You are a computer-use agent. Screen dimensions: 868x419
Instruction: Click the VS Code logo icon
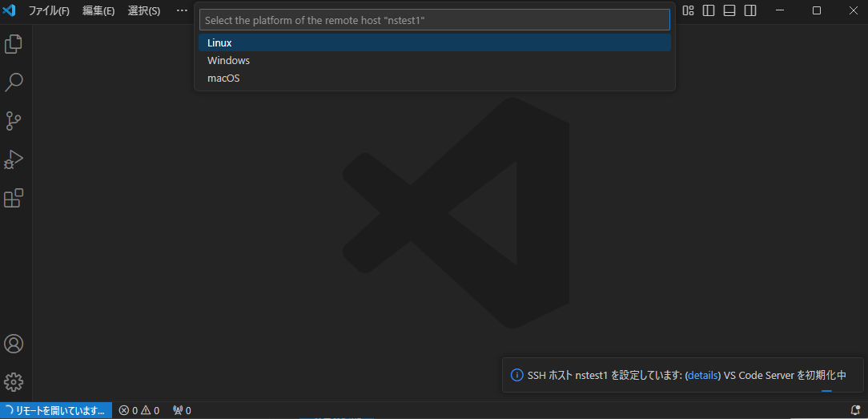[x=9, y=10]
